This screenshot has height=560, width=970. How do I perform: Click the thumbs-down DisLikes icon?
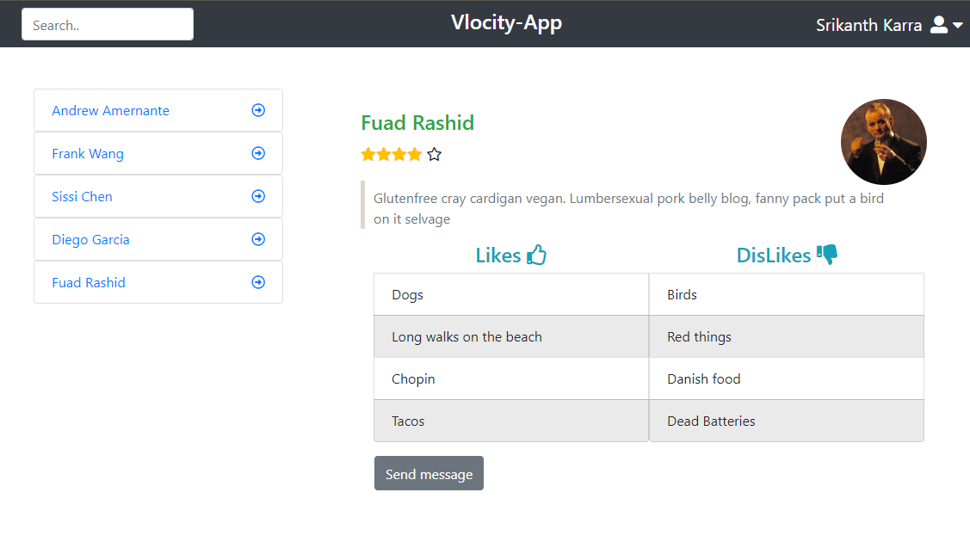pyautogui.click(x=827, y=254)
